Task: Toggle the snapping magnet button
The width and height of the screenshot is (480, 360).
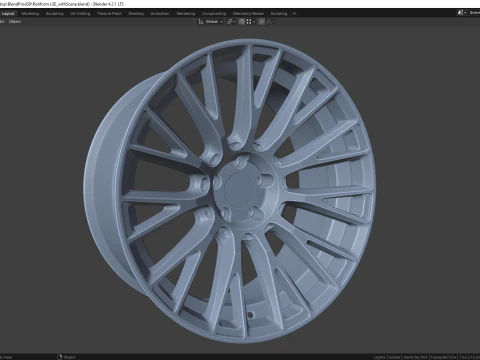Action: pyautogui.click(x=242, y=22)
